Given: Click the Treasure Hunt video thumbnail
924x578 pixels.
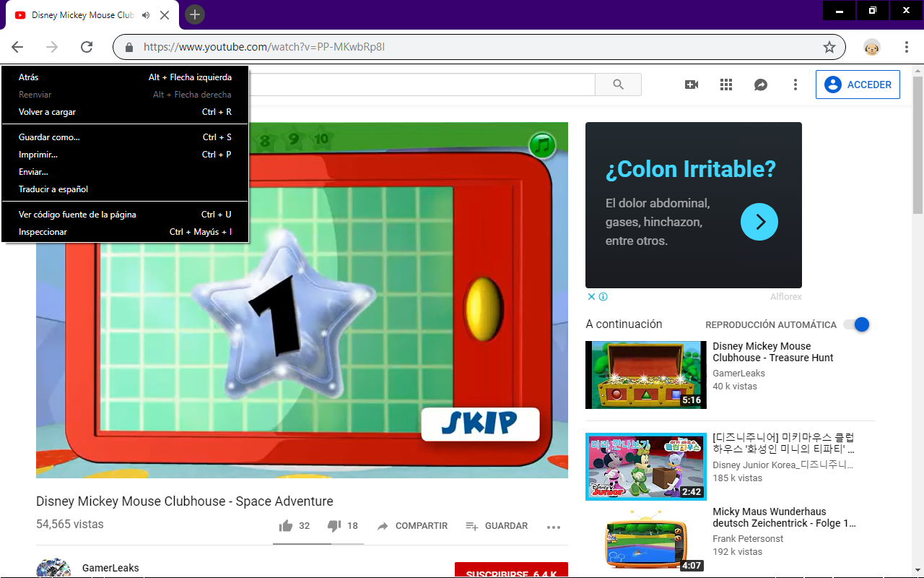Looking at the screenshot, I should 646,375.
